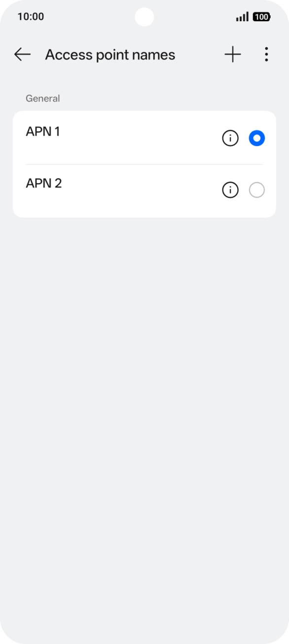Deselect APN 1 by tapping its filled radio
This screenshot has height=644, width=289.
coord(256,138)
